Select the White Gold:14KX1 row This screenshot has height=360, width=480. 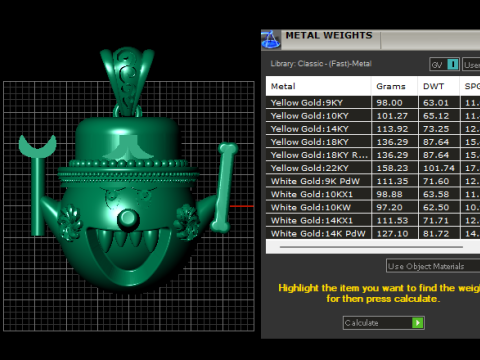coord(373,220)
